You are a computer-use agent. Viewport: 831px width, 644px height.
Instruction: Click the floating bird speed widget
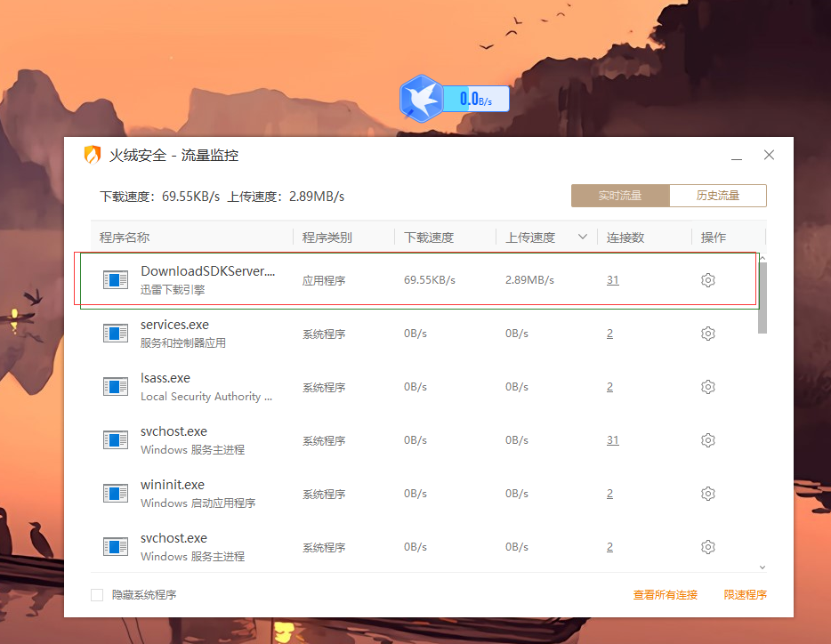point(455,98)
